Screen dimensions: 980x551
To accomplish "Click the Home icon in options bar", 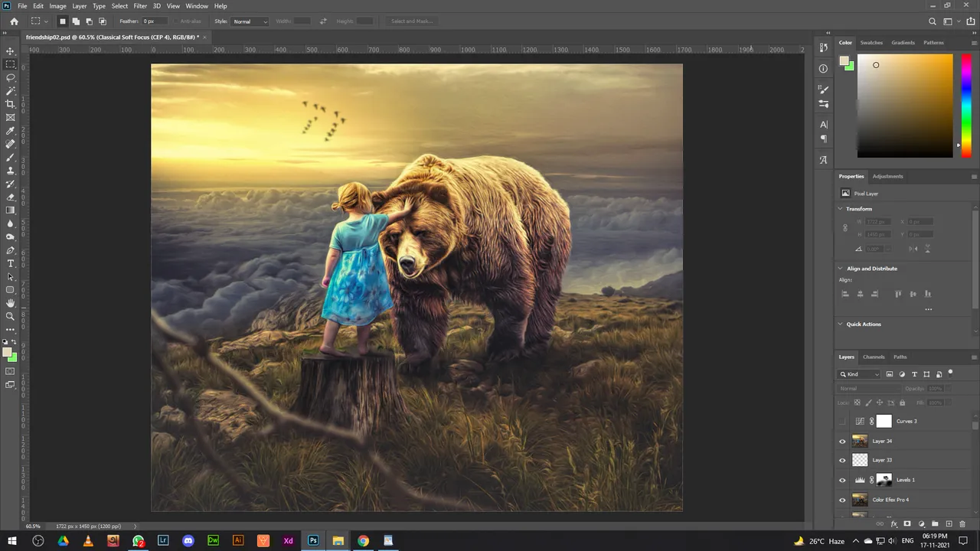I will coord(14,21).
